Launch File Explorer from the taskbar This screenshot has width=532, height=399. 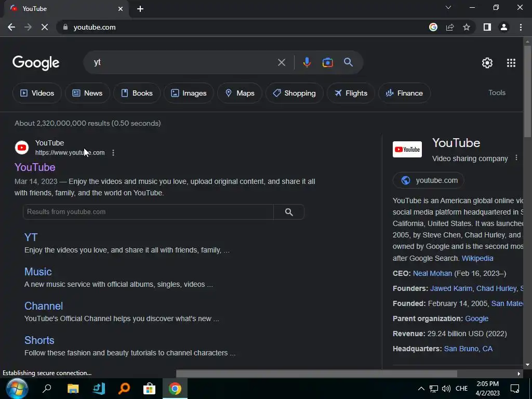[73, 389]
